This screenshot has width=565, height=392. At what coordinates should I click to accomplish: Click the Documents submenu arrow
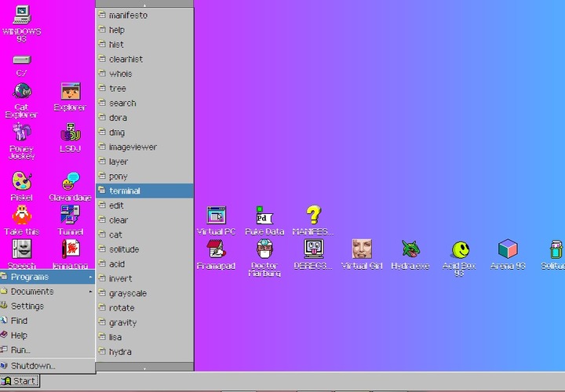coord(90,292)
